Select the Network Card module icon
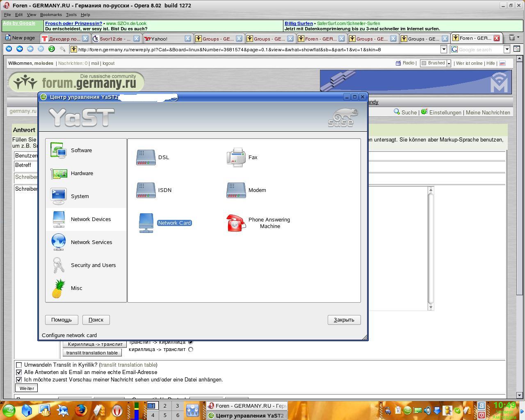525x420 pixels. point(146,223)
